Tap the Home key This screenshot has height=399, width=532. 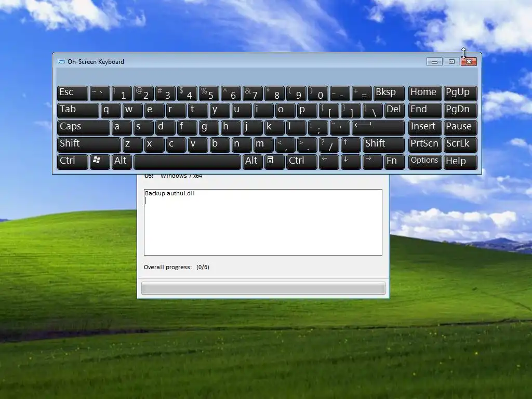pyautogui.click(x=425, y=94)
